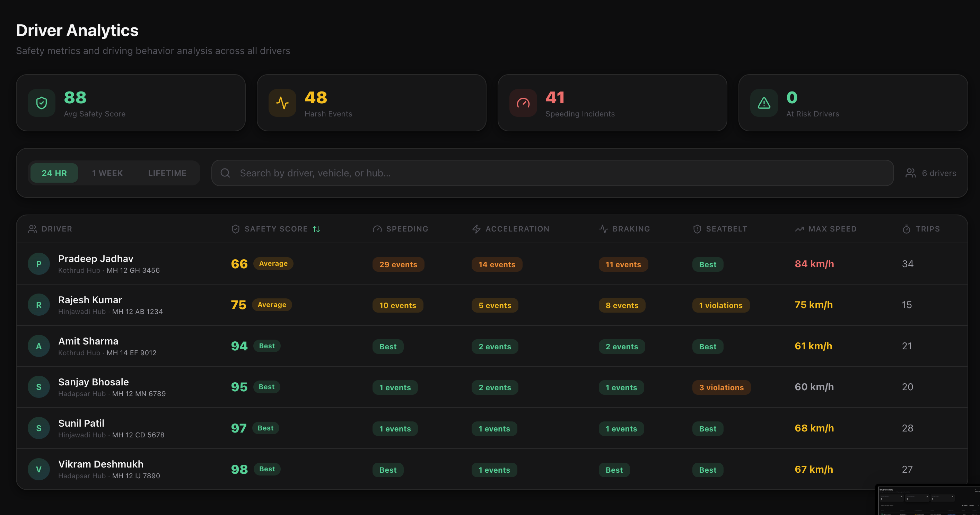The height and width of the screenshot is (515, 980).
Task: Click Sanjay Bhosale's 3 violations badge
Action: 721,387
